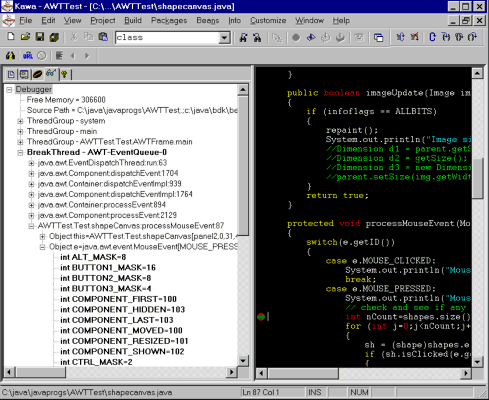489x400 pixels.
Task: Click the Free Memory = 306600 row
Action: (x=66, y=100)
